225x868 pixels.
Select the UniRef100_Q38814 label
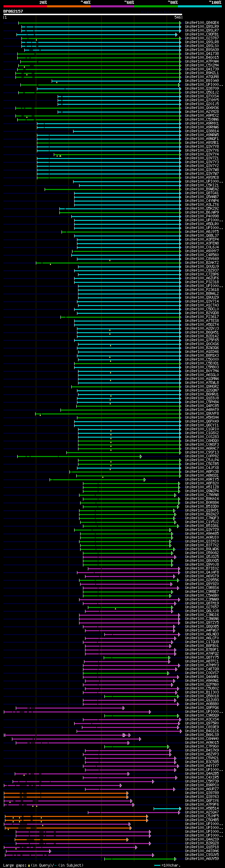tap(202, 131)
